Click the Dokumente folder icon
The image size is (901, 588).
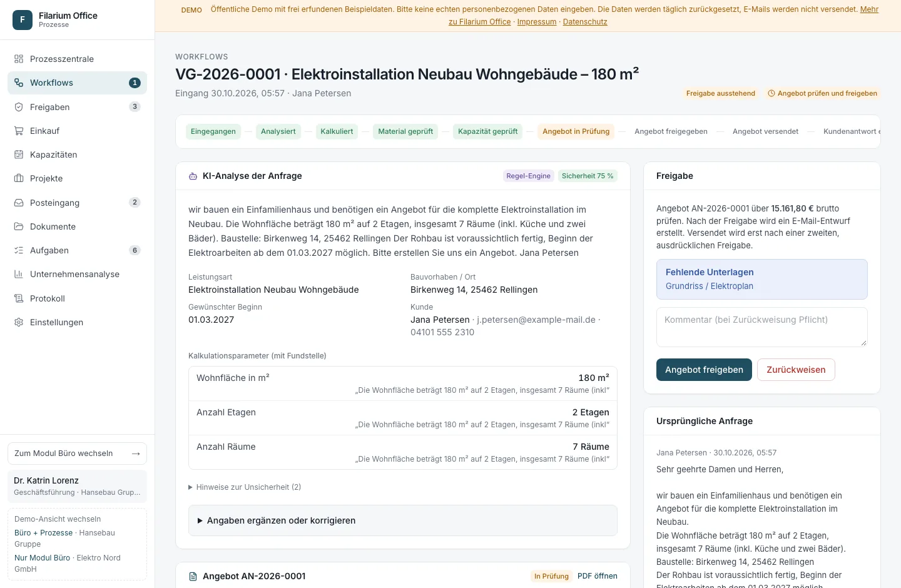tap(19, 226)
